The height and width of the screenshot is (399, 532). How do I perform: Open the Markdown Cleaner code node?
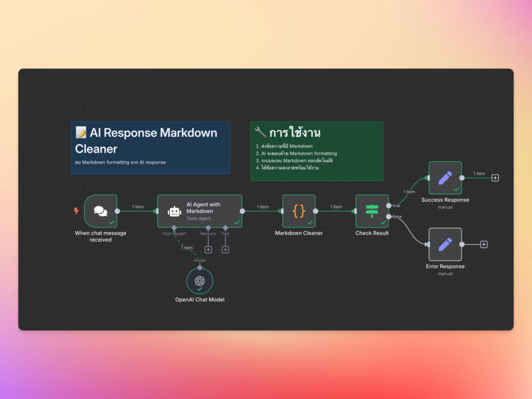click(299, 211)
